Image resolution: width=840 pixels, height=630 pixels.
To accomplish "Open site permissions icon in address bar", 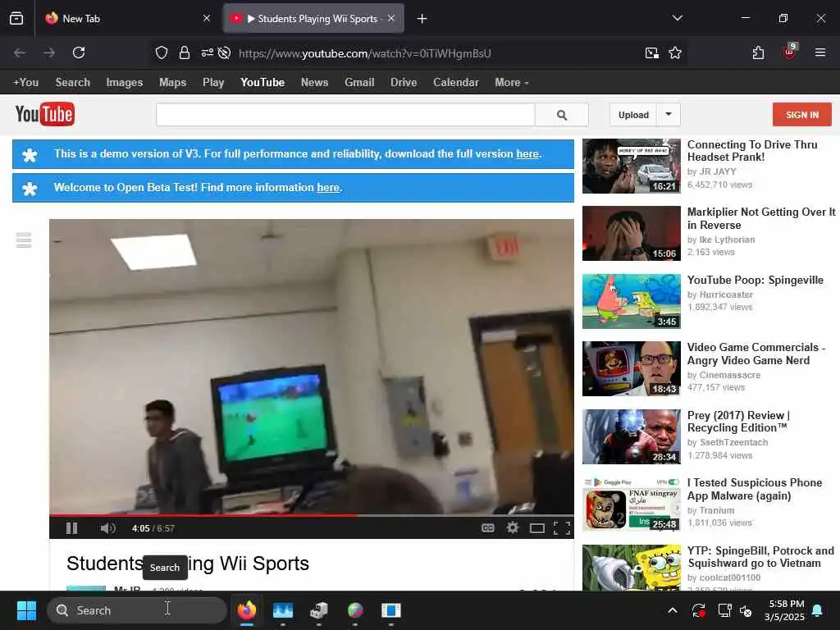I will click(x=207, y=52).
